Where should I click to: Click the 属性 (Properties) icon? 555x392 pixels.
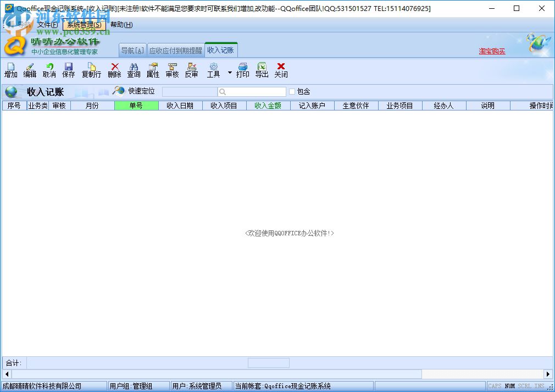pyautogui.click(x=153, y=70)
